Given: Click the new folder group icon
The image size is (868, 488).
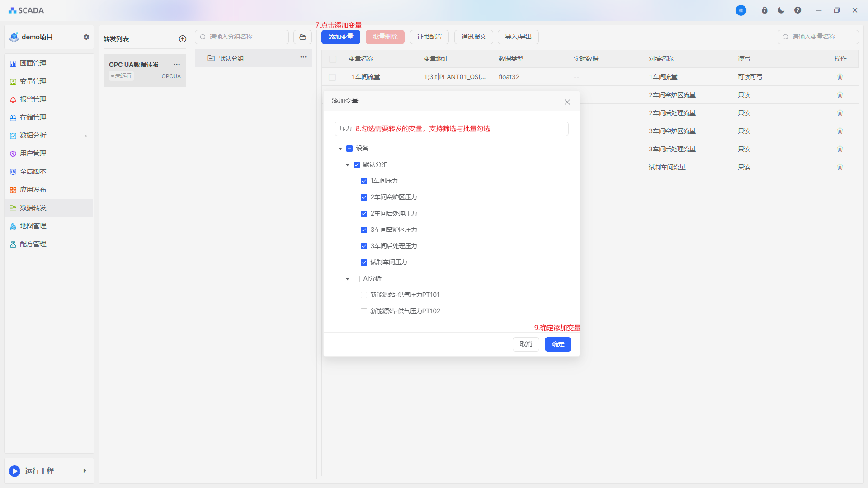Looking at the screenshot, I should tap(302, 37).
